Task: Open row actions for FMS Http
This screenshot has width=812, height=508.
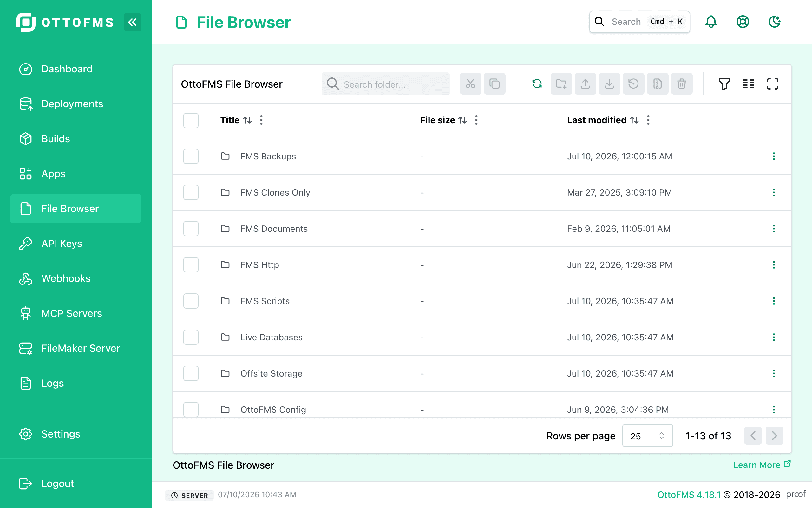Action: (774, 265)
